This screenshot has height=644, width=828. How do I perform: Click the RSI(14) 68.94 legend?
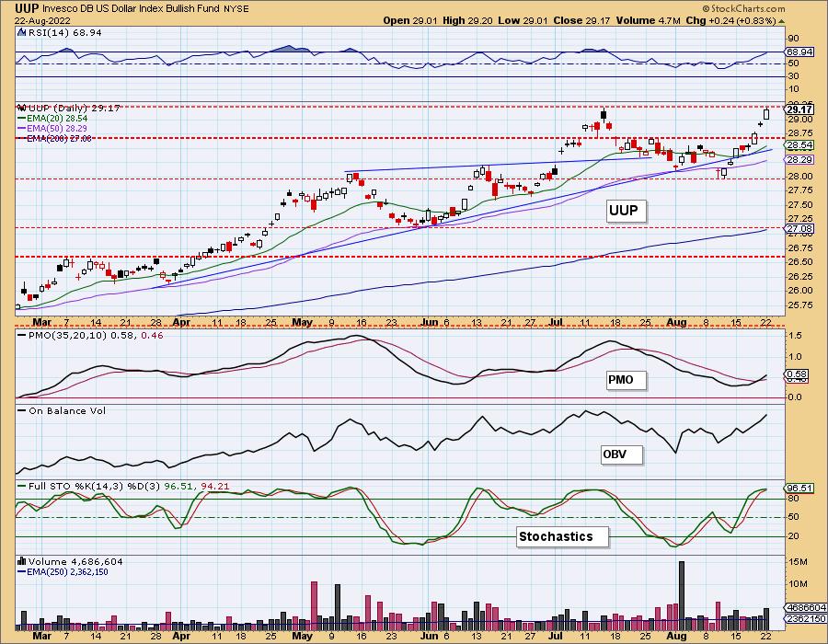[65, 32]
